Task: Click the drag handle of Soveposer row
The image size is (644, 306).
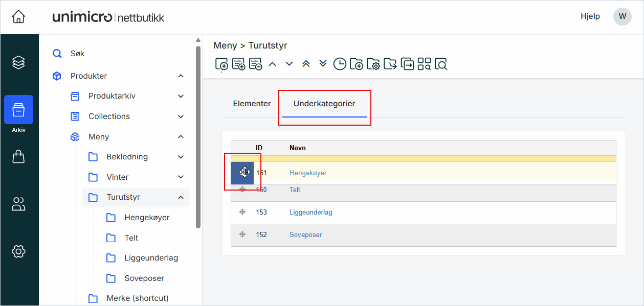Action: pyautogui.click(x=242, y=234)
